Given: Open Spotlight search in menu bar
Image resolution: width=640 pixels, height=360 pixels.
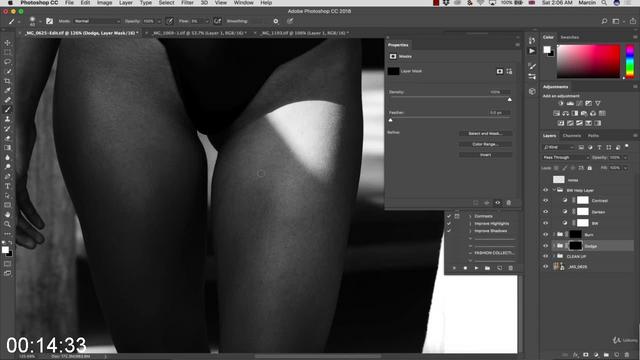Looking at the screenshot, I should (x=604, y=3).
